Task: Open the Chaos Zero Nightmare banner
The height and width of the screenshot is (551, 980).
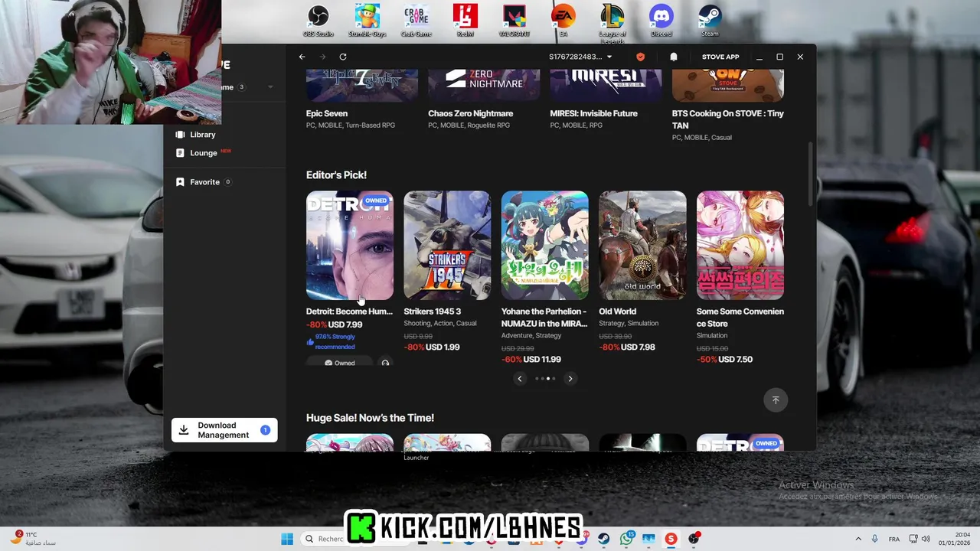Action: point(484,85)
